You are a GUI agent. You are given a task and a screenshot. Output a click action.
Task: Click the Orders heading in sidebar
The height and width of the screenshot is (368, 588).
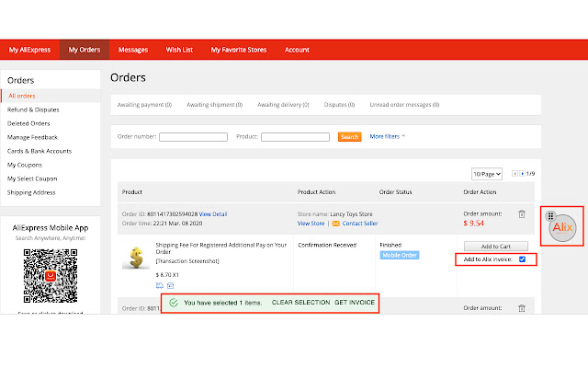20,80
